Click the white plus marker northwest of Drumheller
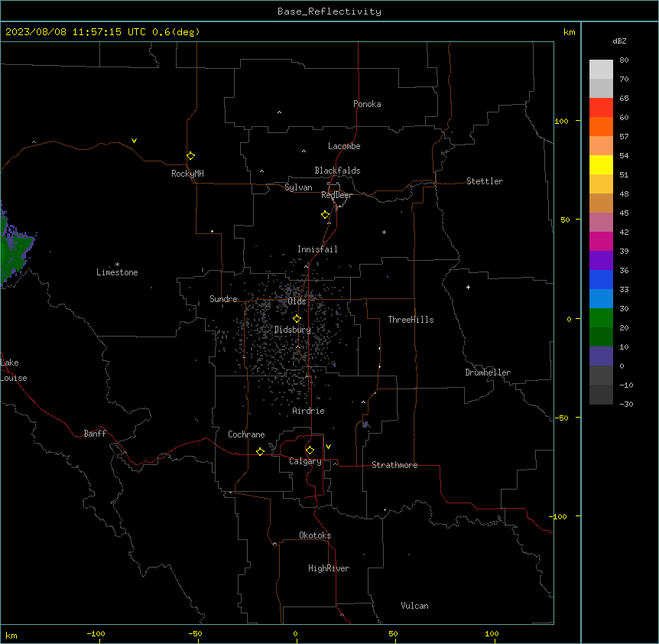 pos(468,287)
